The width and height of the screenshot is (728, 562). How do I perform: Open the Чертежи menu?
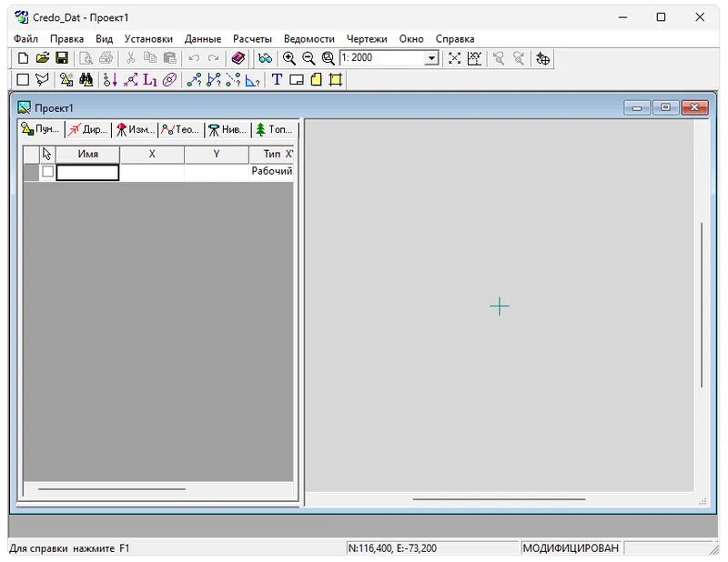click(367, 39)
